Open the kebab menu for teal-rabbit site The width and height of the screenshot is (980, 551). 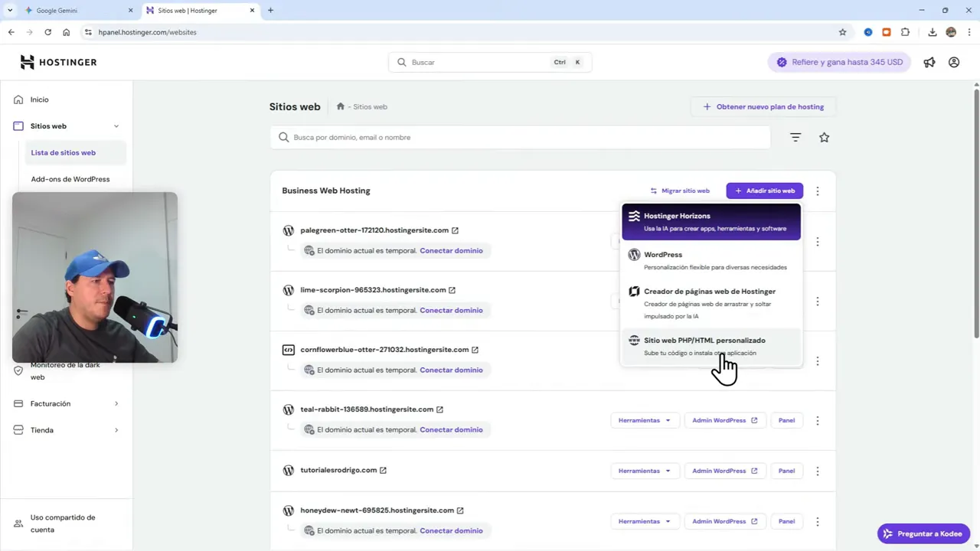click(817, 420)
